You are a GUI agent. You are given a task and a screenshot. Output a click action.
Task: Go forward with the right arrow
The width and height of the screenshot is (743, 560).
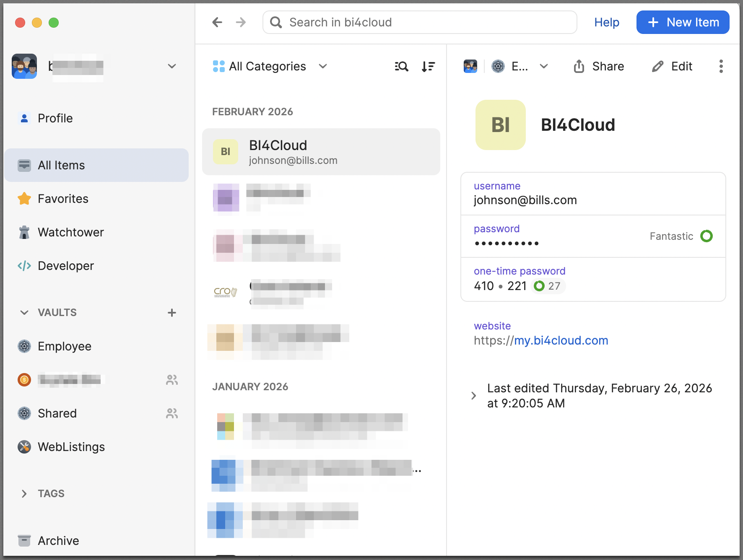[x=241, y=22]
